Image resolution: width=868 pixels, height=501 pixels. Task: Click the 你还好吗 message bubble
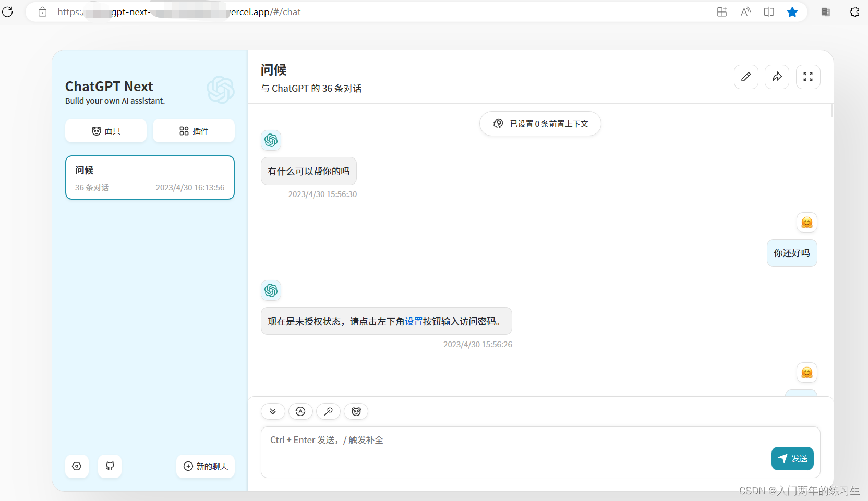coord(792,253)
